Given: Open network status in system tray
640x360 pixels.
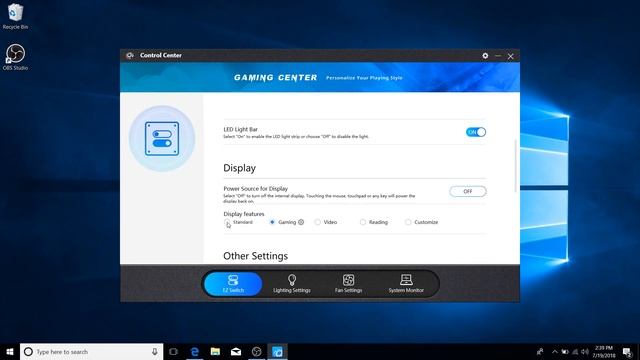Looking at the screenshot, I should pos(575,351).
